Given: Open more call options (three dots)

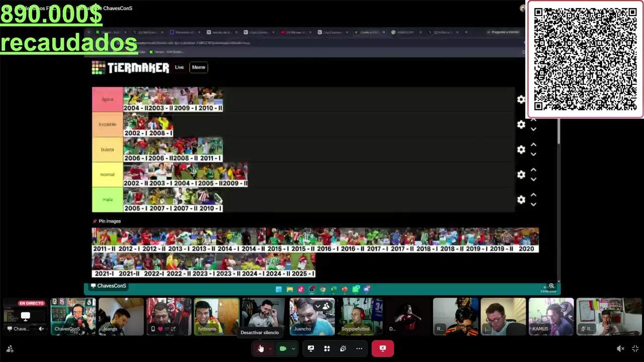Looking at the screenshot, I should click(359, 348).
